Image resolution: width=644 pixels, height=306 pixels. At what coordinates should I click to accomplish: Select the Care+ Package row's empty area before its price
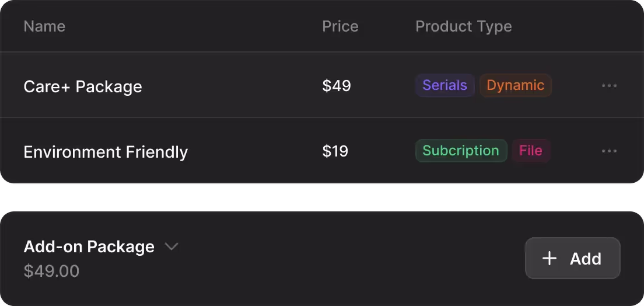pyautogui.click(x=233, y=86)
